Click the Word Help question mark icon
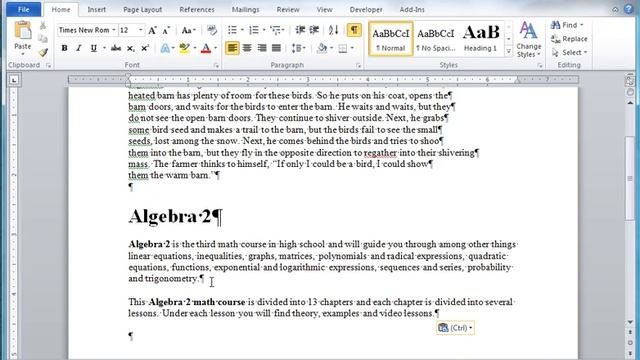This screenshot has height=360, width=640. (629, 9)
